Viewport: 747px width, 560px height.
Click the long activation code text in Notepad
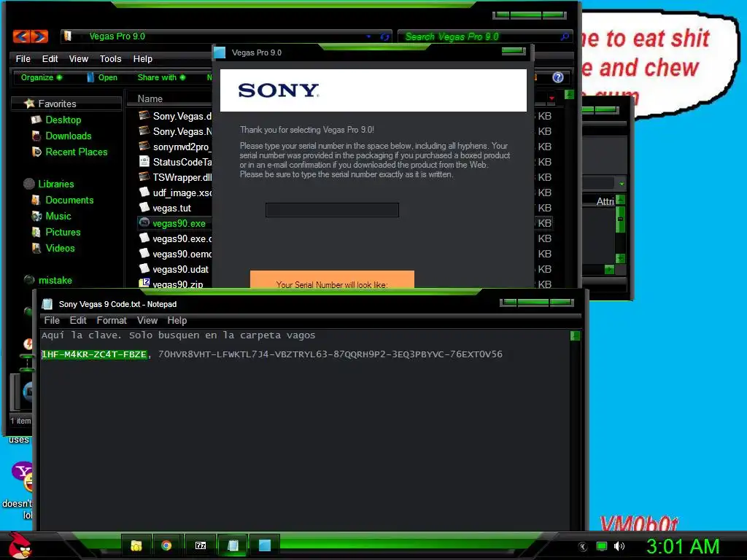pyautogui.click(x=330, y=354)
